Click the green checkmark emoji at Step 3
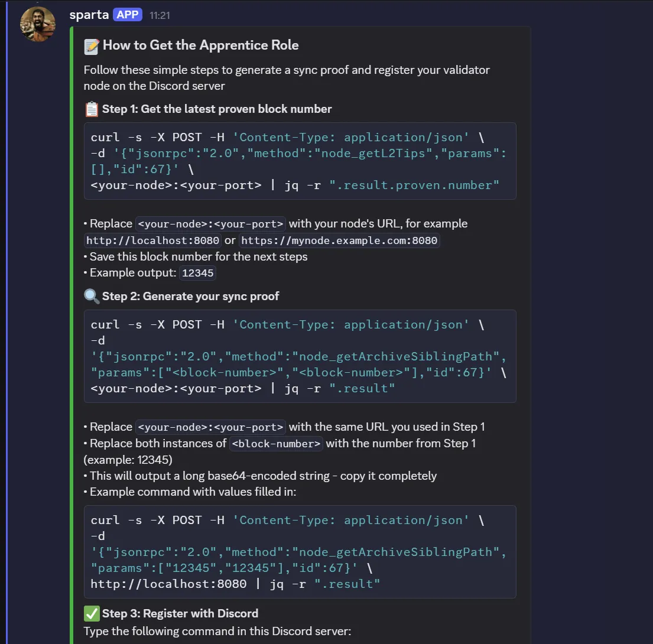The image size is (653, 644). click(x=92, y=613)
